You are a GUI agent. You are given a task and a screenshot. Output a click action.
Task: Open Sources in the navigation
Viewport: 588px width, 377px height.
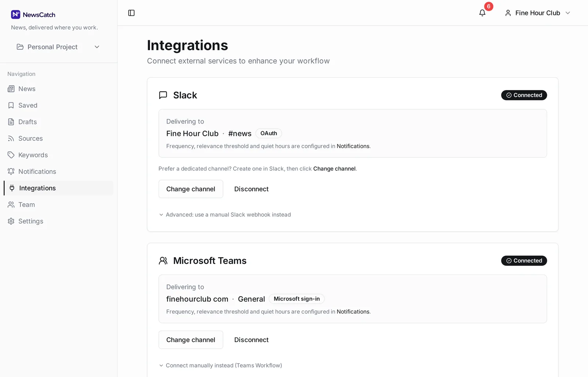click(58, 139)
